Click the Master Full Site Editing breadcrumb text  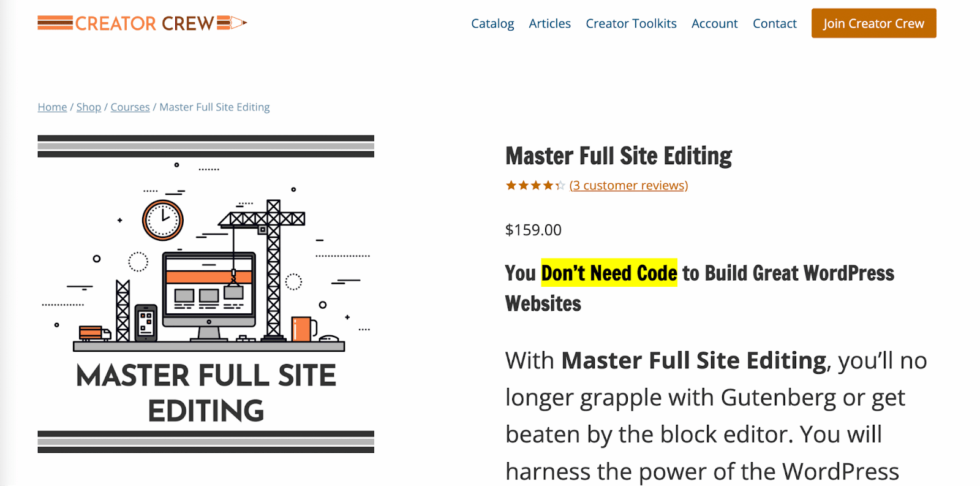click(214, 107)
